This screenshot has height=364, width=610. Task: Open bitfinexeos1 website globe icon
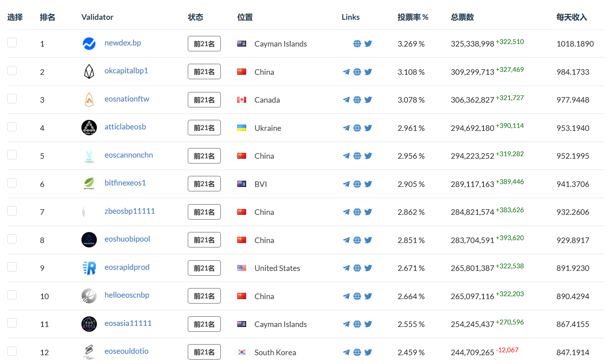coord(357,184)
